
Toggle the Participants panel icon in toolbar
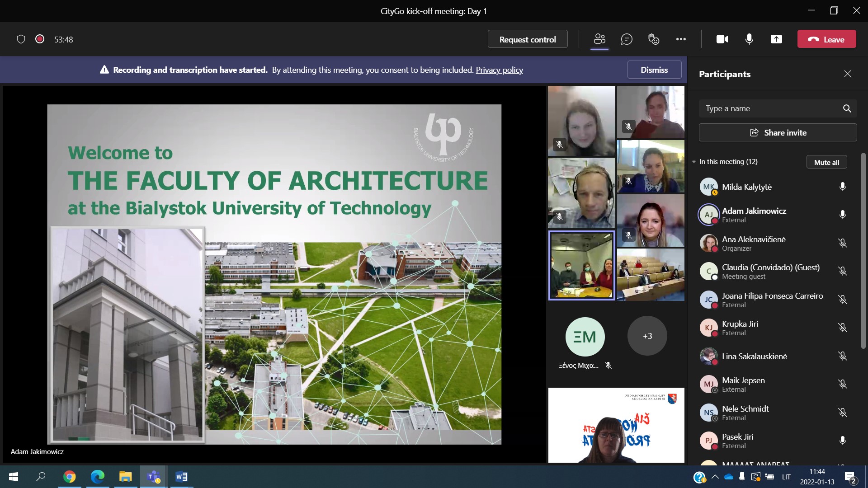click(x=599, y=39)
